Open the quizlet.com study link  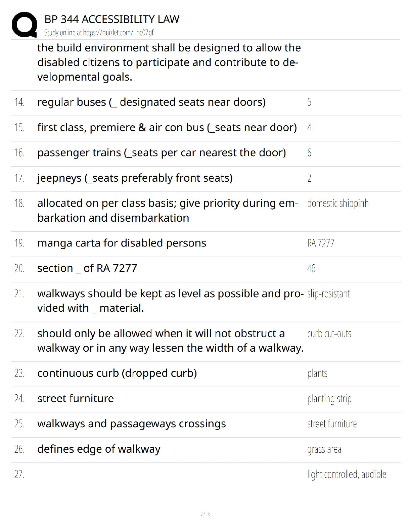pyautogui.click(x=99, y=33)
